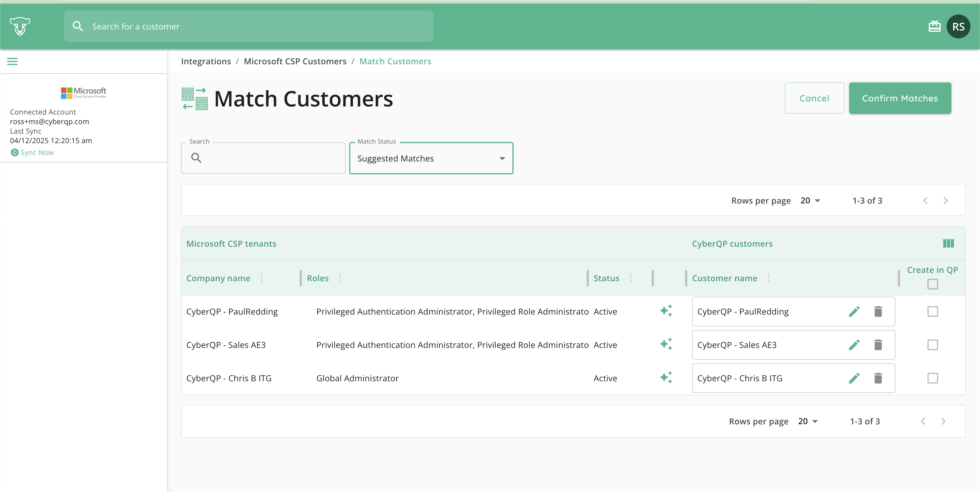This screenshot has height=492, width=980.
Task: Open the Match Status Suggested Matches dropdown
Action: coord(431,159)
